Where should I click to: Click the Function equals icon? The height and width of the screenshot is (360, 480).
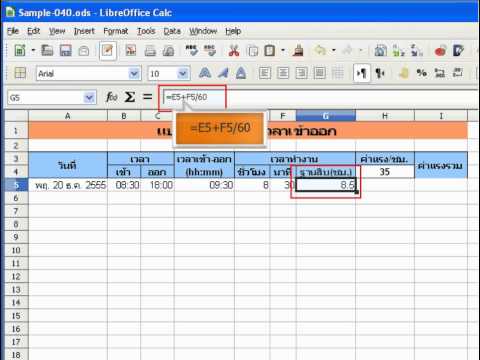(x=147, y=97)
